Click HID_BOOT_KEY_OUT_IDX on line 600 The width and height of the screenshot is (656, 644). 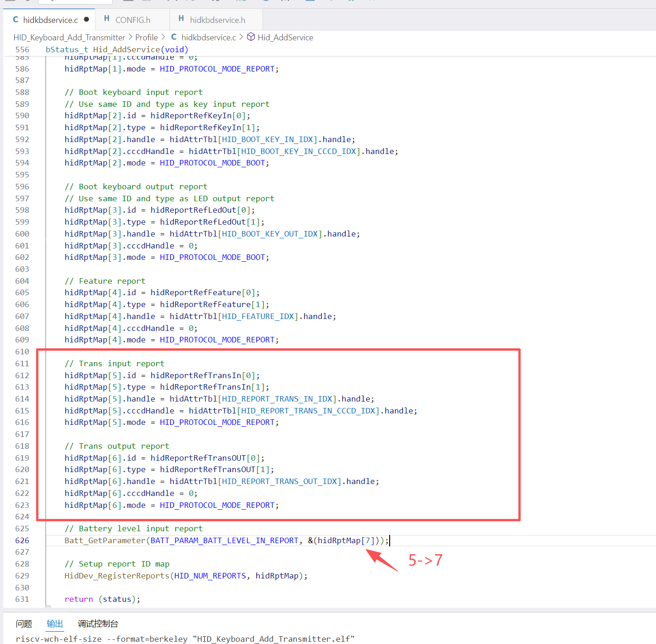(x=270, y=234)
